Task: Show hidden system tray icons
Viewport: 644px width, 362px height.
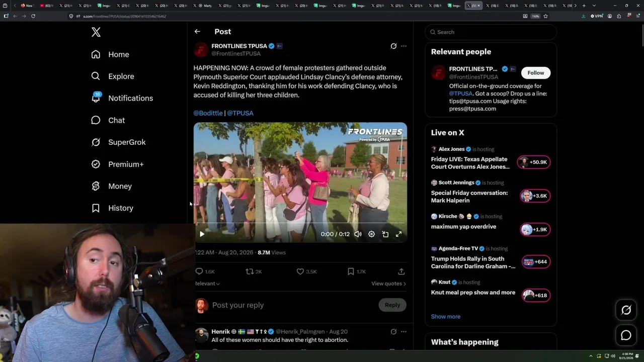Action: click(x=591, y=356)
